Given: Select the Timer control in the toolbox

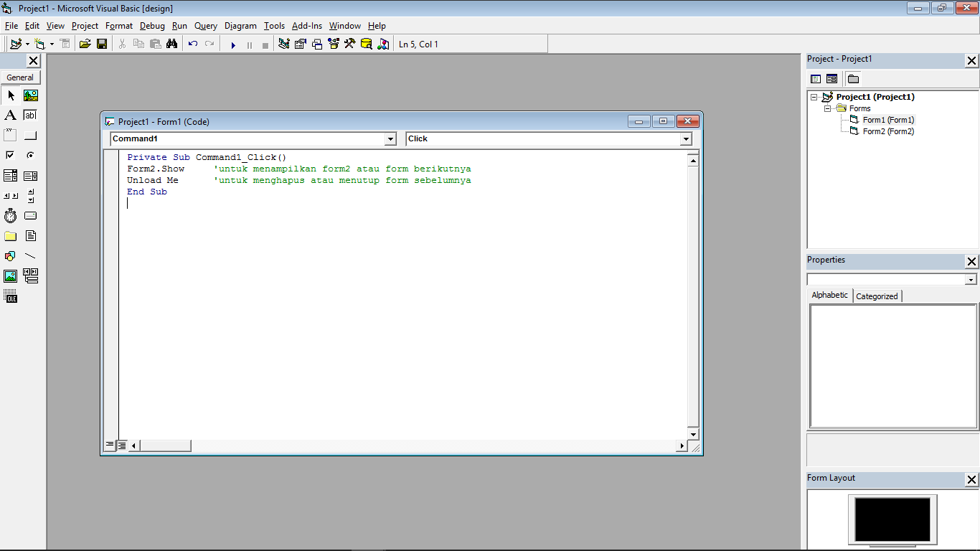Looking at the screenshot, I should 10,215.
